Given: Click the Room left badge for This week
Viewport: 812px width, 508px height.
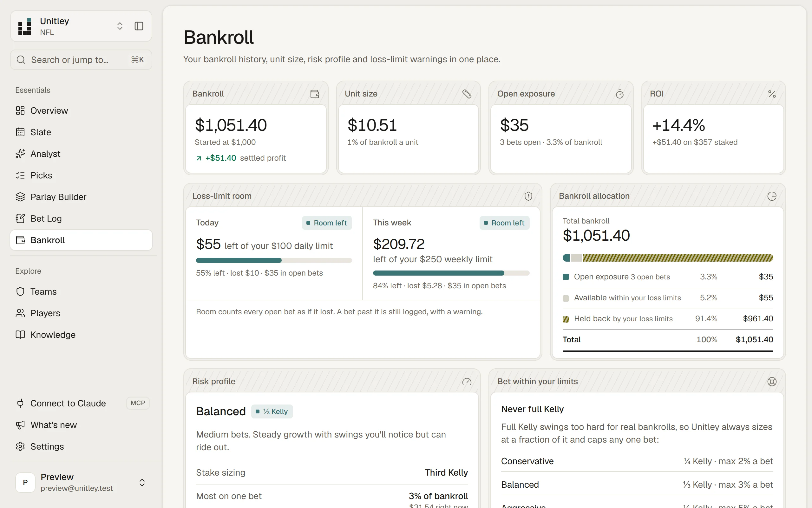Looking at the screenshot, I should [504, 223].
